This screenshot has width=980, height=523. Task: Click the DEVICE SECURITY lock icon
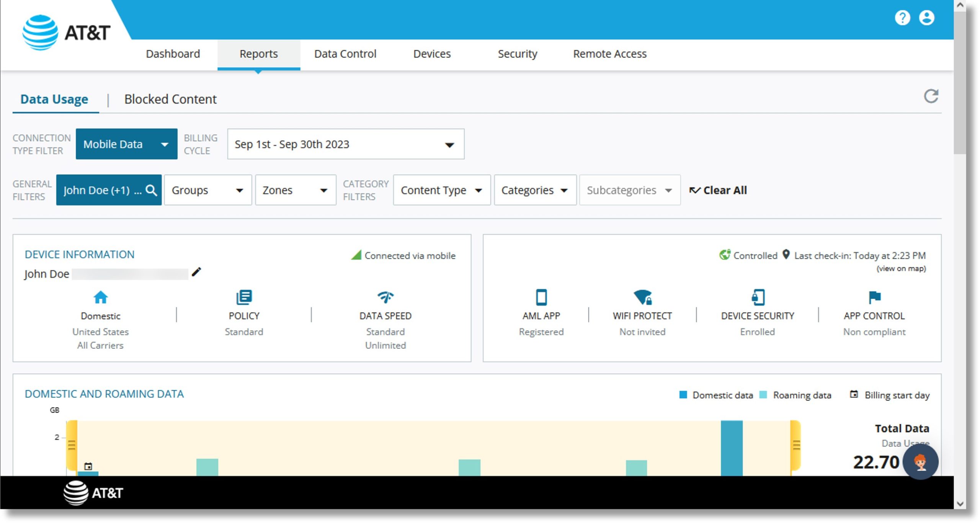[758, 297]
